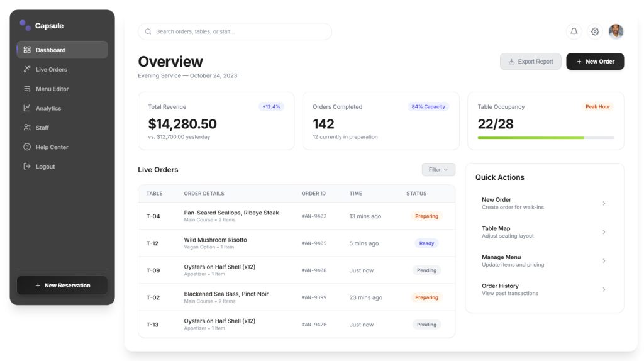Switch to Analytics section

(62, 108)
